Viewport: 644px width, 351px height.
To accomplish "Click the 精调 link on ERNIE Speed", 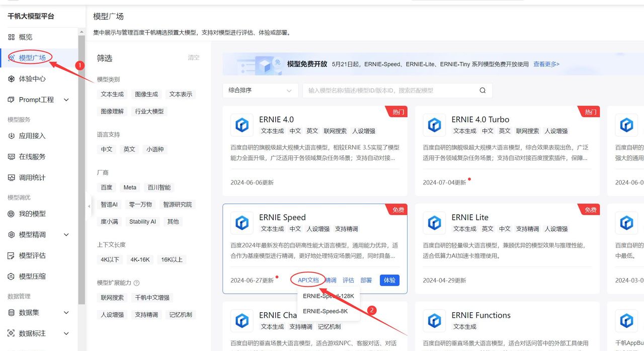I will click(x=331, y=281).
